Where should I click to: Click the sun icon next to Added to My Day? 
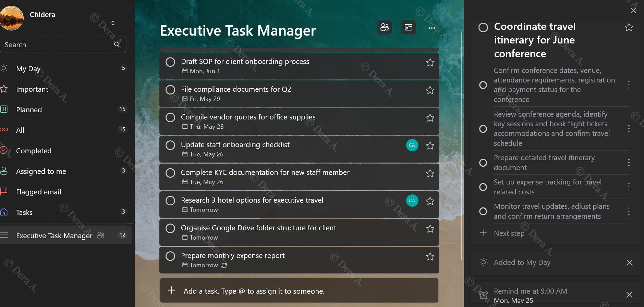[483, 263]
